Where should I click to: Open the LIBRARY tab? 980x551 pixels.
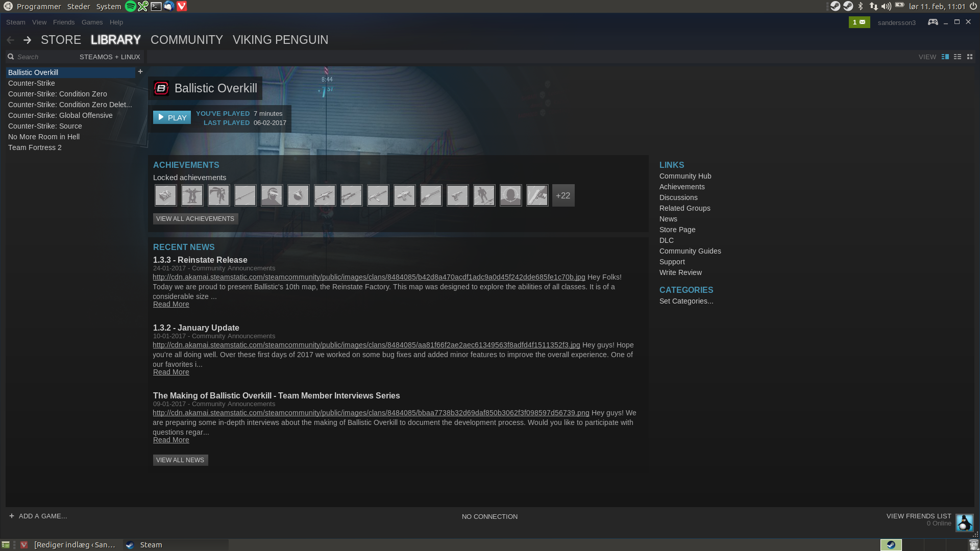point(116,40)
